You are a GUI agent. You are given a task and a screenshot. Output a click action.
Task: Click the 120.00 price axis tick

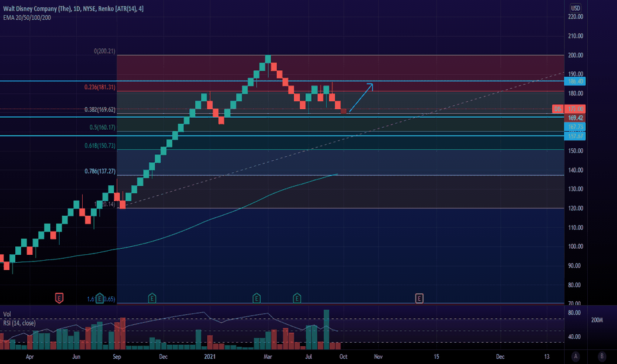coord(575,208)
